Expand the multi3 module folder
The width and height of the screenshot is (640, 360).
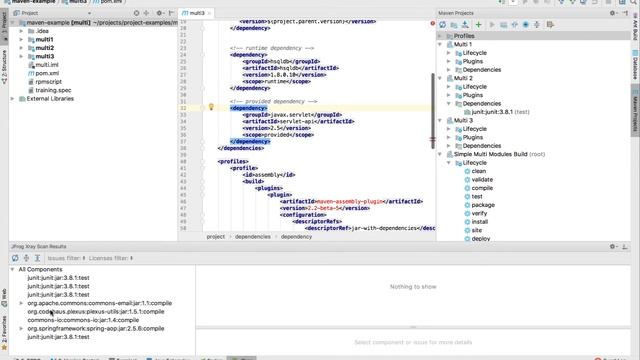pos(21,56)
